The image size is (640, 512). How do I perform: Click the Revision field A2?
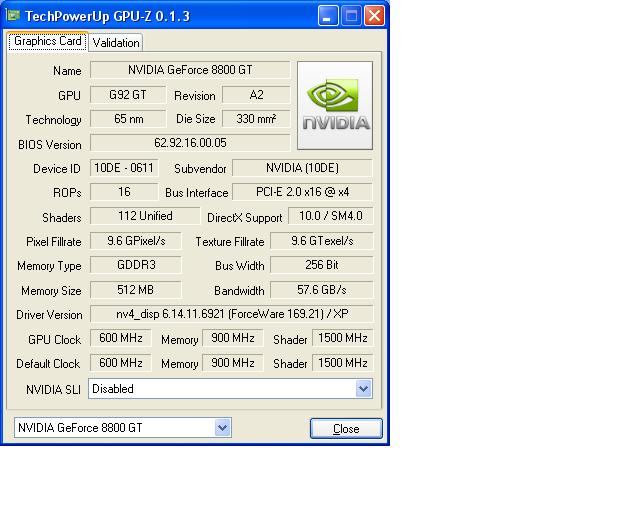tap(256, 95)
